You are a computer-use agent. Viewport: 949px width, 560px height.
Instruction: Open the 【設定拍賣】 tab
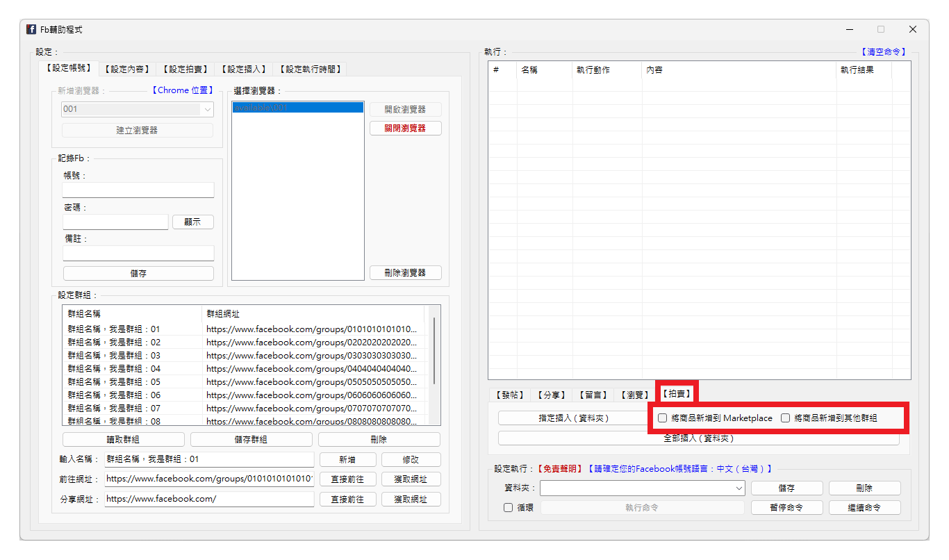click(185, 69)
